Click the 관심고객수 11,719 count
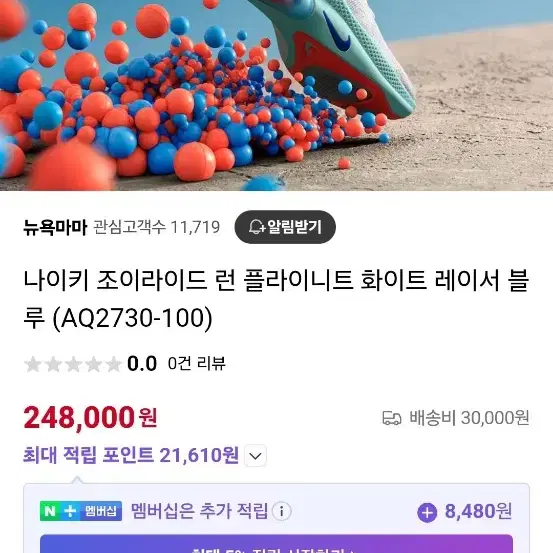Viewport: 553px width, 553px height. [x=157, y=227]
